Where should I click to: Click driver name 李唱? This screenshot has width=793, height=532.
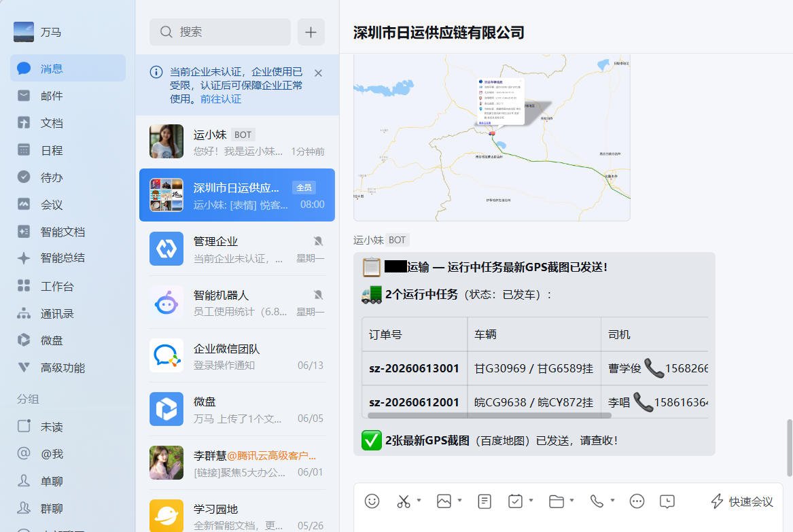[619, 402]
